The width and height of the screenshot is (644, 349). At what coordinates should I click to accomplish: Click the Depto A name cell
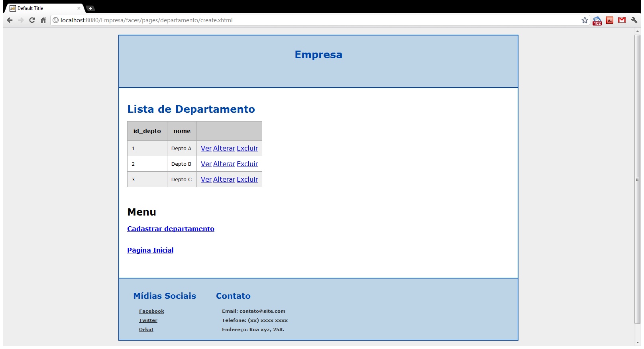(x=182, y=148)
